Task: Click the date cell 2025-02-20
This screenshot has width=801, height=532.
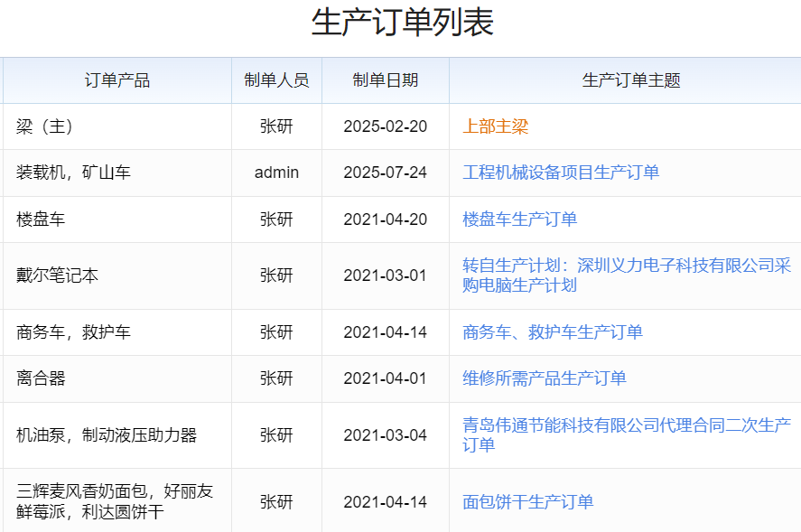Action: [386, 126]
